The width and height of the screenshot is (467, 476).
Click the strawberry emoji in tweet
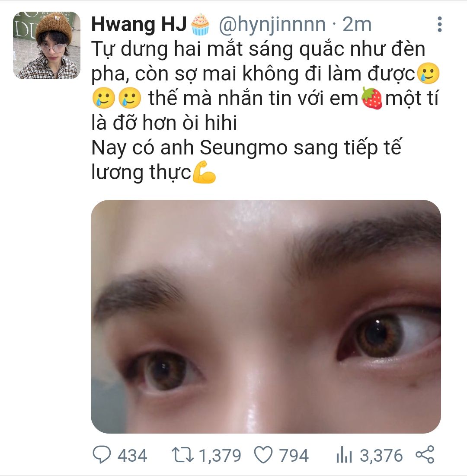coord(372,98)
